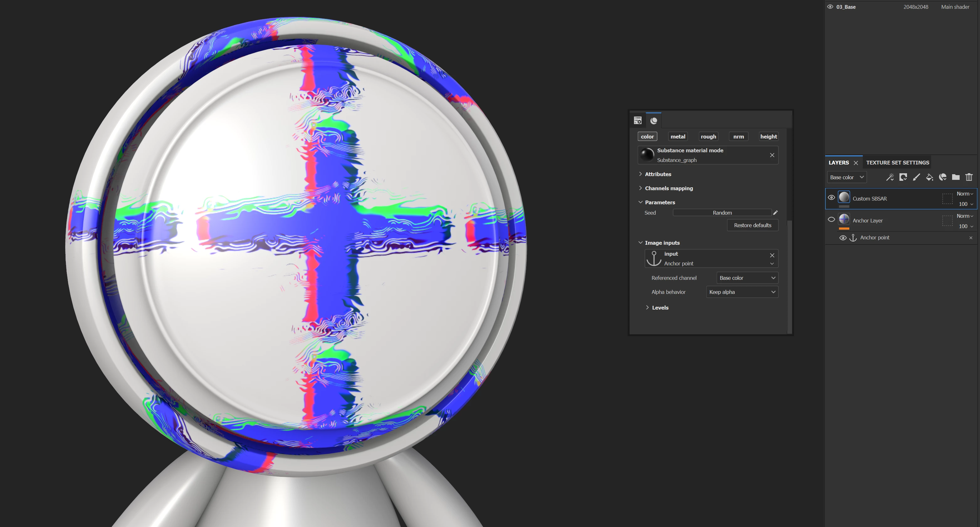Add a fill layer with bucket icon
This screenshot has height=527, width=980.
click(930, 177)
